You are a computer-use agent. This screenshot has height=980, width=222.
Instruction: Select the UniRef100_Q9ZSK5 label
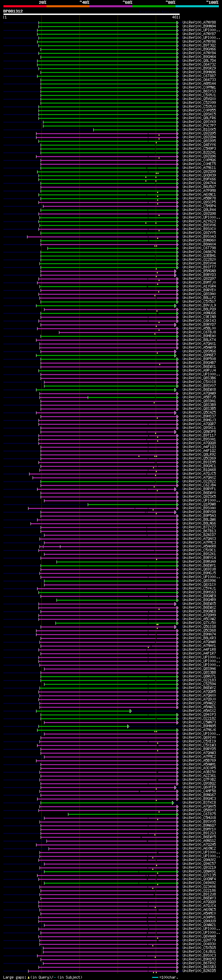tap(199, 496)
